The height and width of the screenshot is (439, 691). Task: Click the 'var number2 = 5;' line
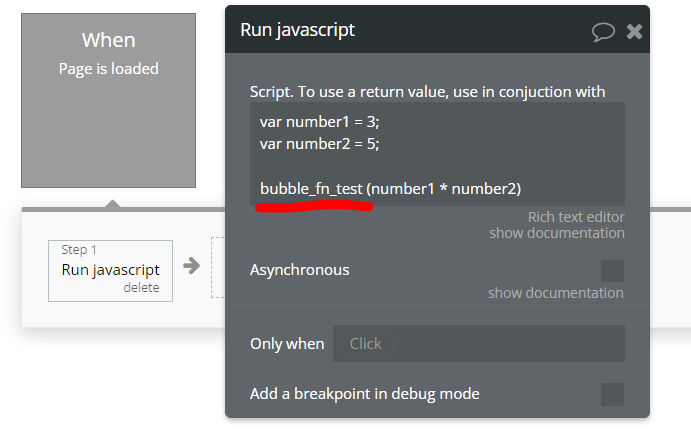pyautogui.click(x=319, y=144)
